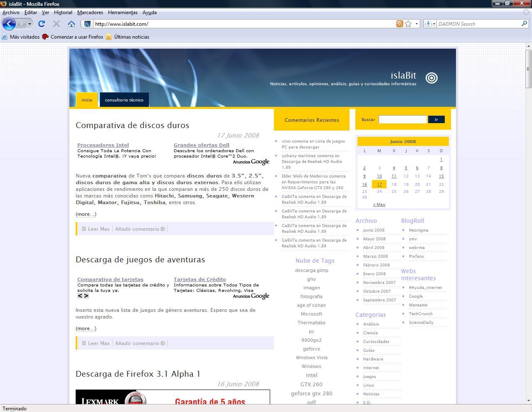This screenshot has height=412, width=532.
Task: Open search engine selector dropdown
Action: (434, 24)
